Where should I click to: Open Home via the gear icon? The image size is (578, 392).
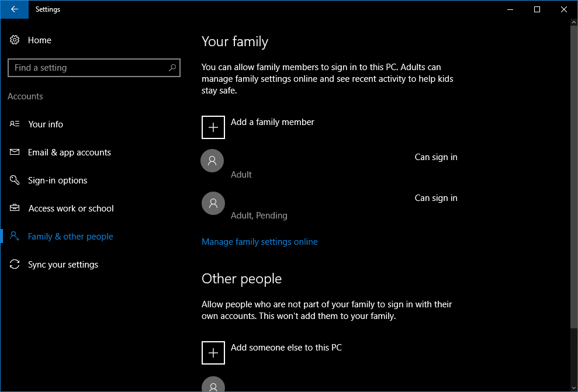[15, 40]
